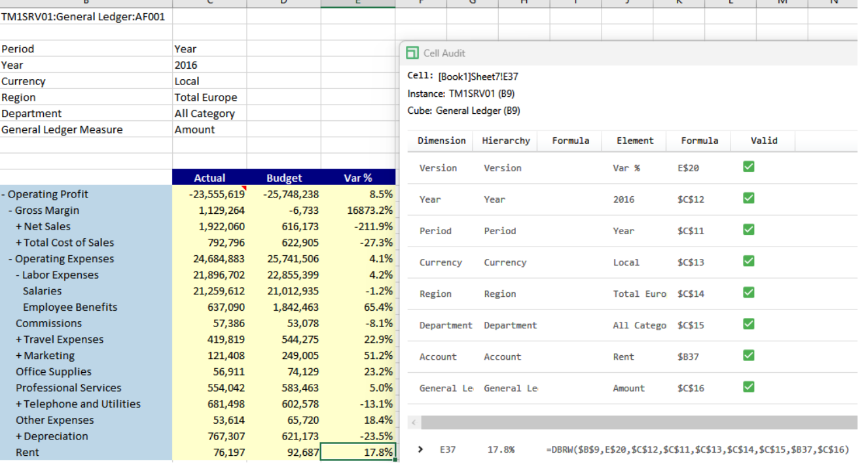868x467 pixels.
Task: Expand the Depreciation row
Action: click(19, 436)
